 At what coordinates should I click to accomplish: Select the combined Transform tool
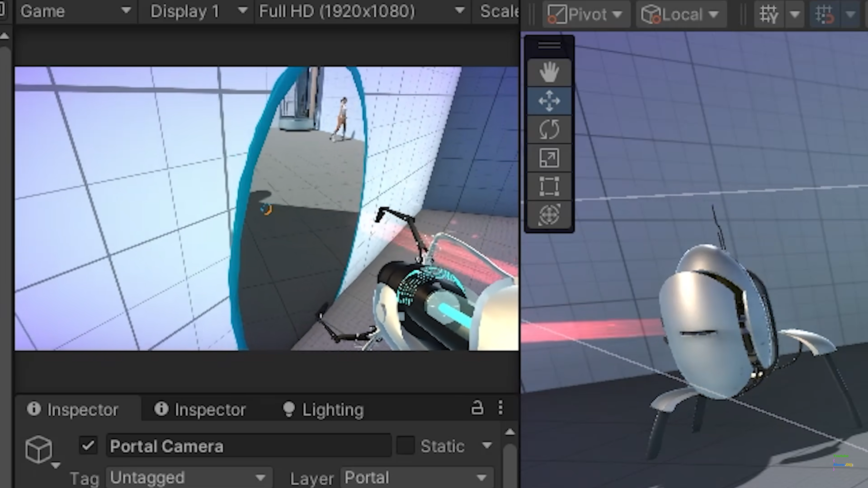549,215
